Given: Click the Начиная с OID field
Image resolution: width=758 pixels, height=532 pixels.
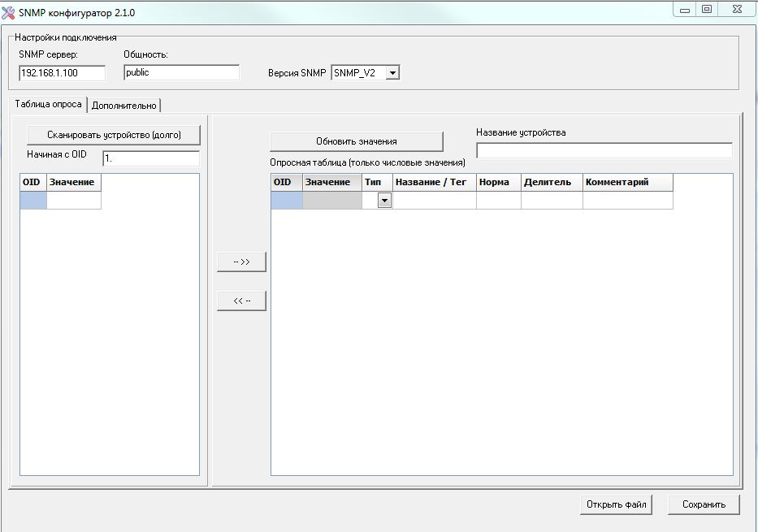Looking at the screenshot, I should [150, 159].
